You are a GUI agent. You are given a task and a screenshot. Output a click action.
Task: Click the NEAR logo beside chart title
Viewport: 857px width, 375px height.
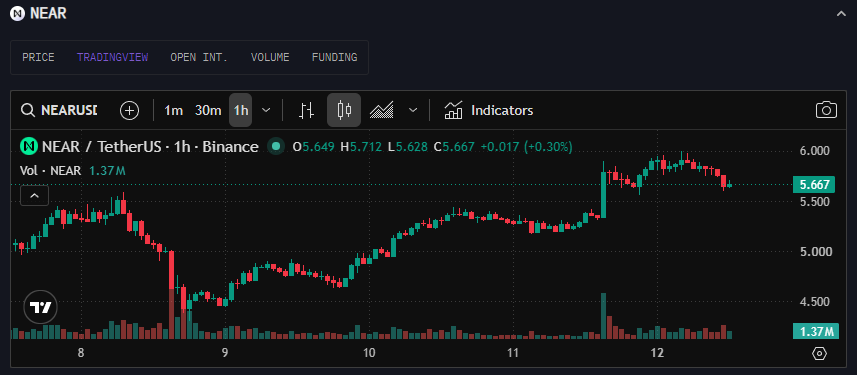[28, 147]
